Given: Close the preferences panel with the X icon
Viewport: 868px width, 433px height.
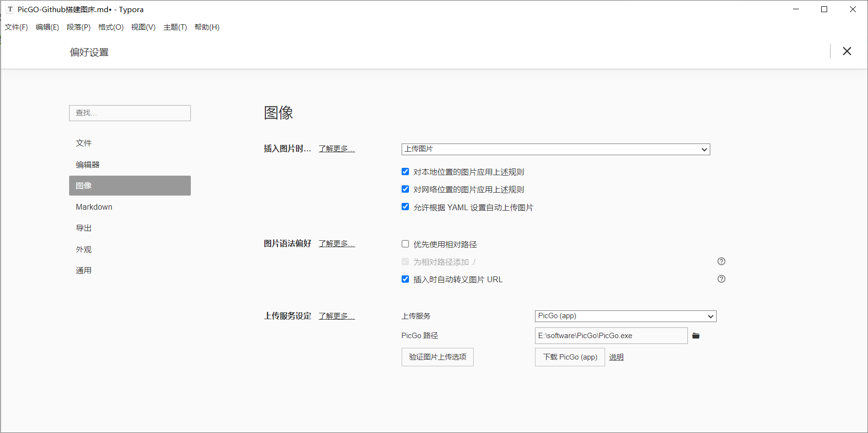Looking at the screenshot, I should (x=847, y=51).
